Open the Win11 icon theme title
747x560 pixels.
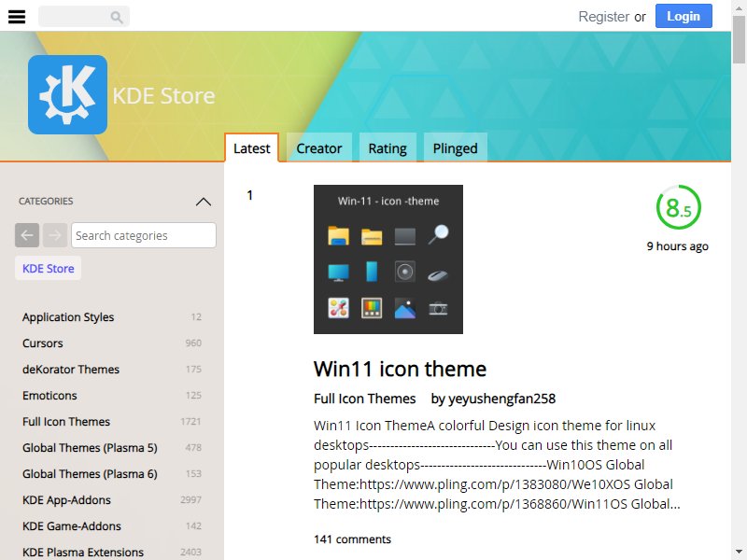400,369
